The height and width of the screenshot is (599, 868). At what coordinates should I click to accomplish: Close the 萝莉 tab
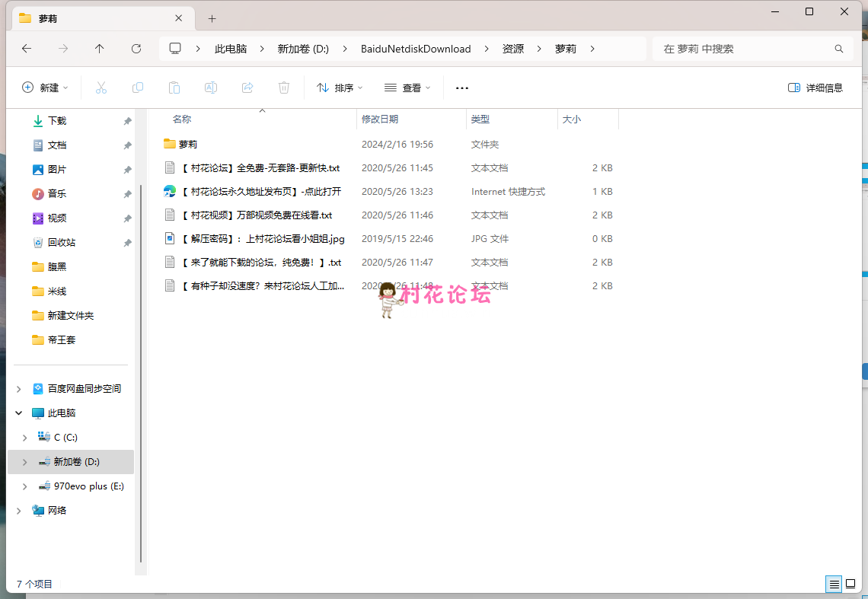pyautogui.click(x=178, y=18)
